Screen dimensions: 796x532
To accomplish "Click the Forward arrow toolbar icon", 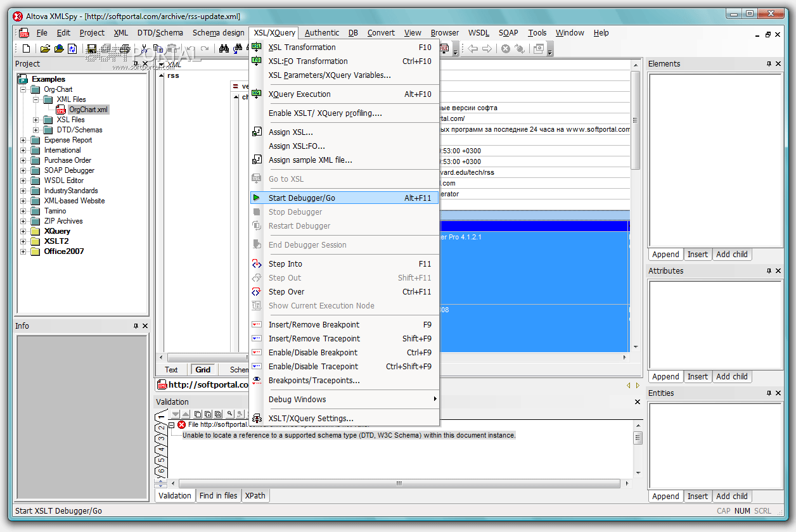I will pyautogui.click(x=487, y=48).
